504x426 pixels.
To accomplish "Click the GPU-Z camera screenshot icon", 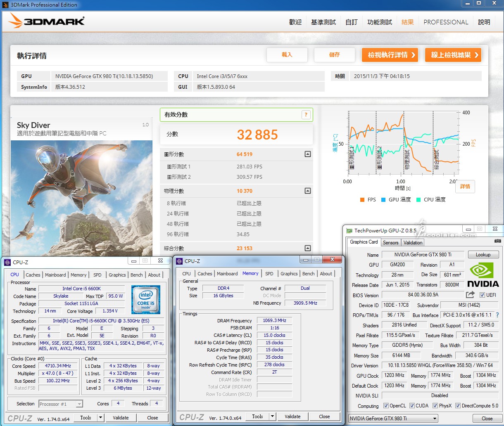I will 497,241.
